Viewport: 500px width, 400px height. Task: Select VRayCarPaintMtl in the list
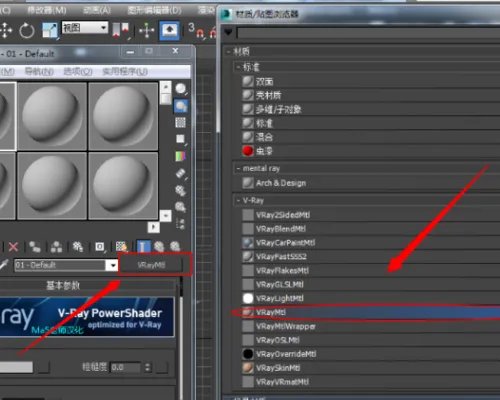coord(371,243)
